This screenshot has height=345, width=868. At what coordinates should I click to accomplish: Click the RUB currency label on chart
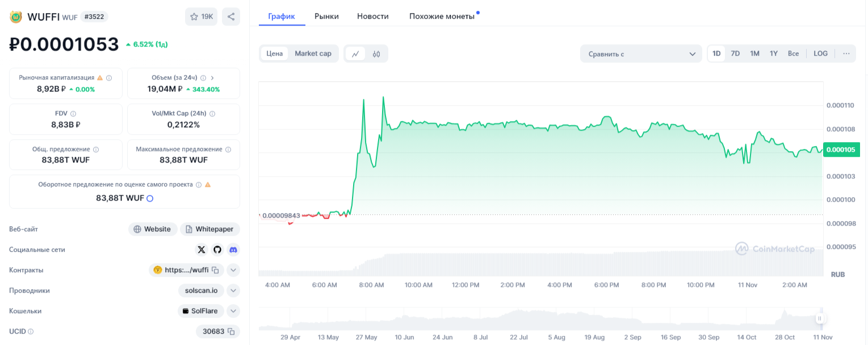(x=838, y=274)
